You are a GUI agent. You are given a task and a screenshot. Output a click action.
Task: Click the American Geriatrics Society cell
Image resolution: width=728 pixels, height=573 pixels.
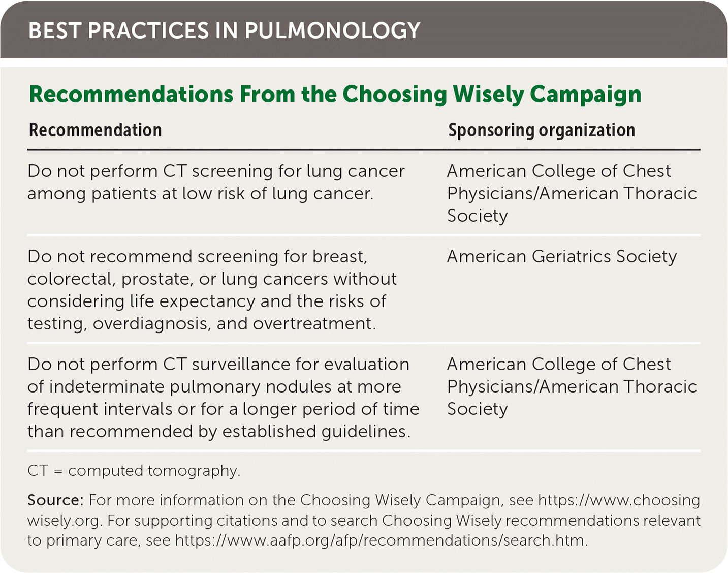[x=561, y=256]
